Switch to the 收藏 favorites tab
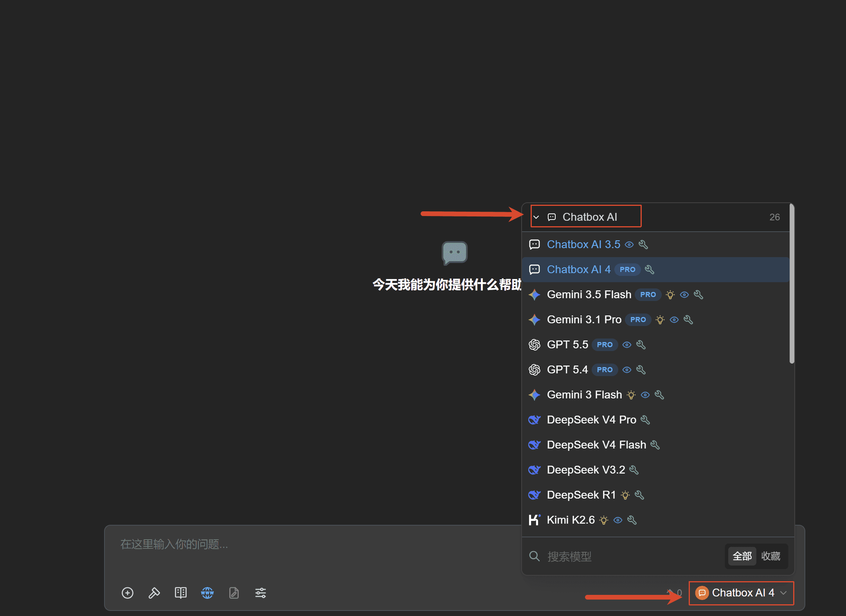The height and width of the screenshot is (616, 846). pos(771,556)
